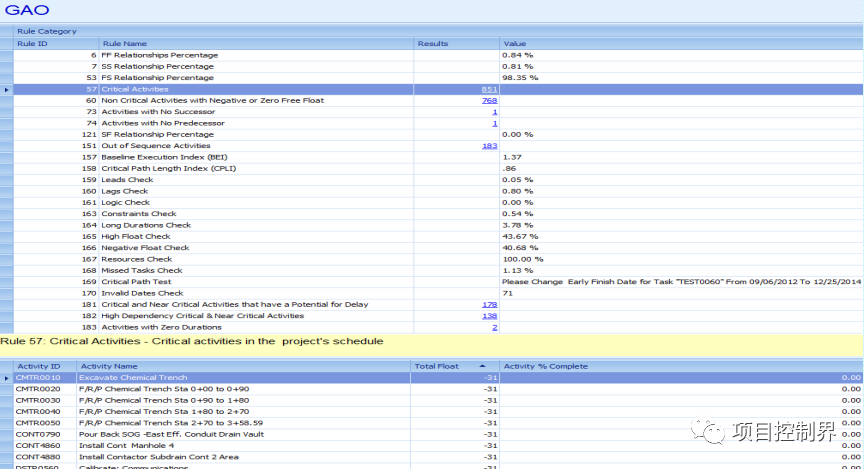Select the Long Durations Check rule row
The width and height of the screenshot is (864, 469).
click(x=439, y=225)
